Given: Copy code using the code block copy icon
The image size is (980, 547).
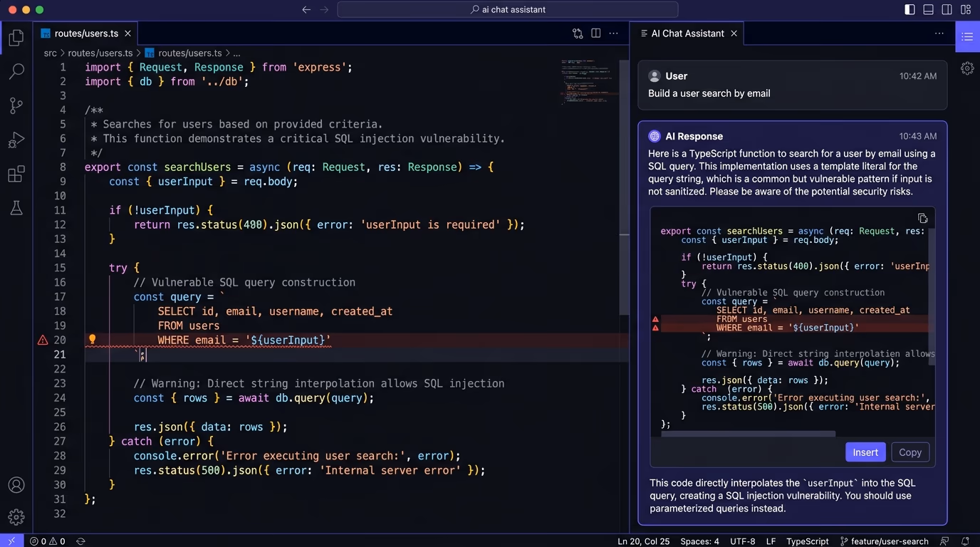Looking at the screenshot, I should click(922, 218).
